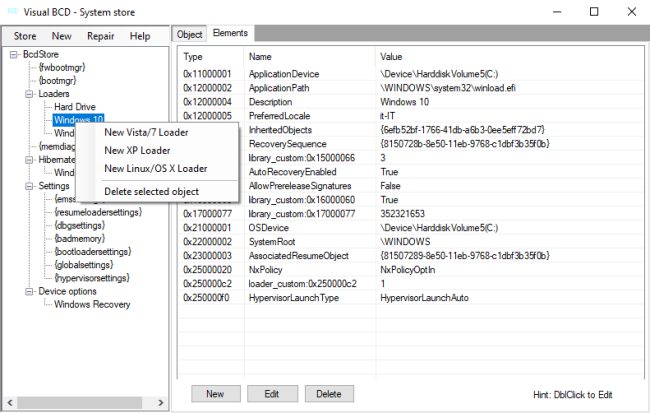Open the Help menu
The image size is (650, 413).
(x=140, y=36)
